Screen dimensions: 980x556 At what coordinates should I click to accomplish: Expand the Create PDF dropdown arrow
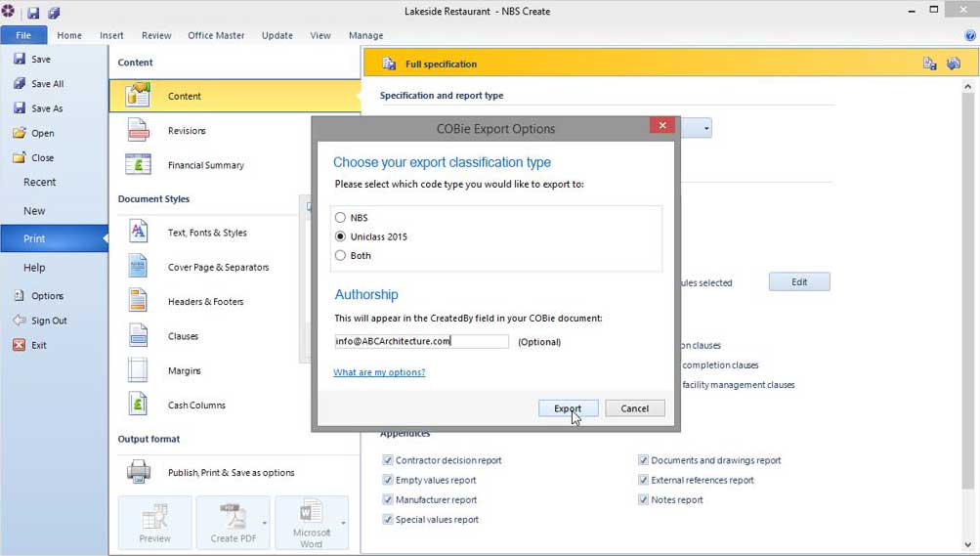point(265,523)
